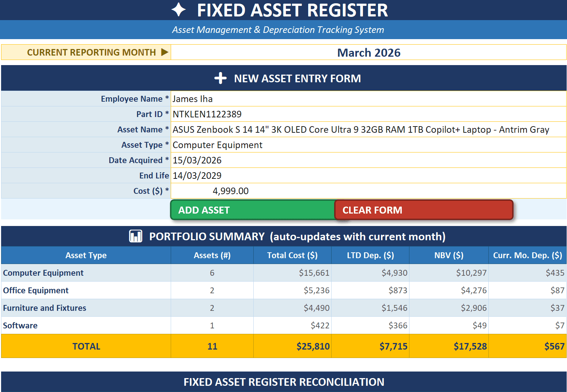Click the Asset Management & Depreciation Tracking subtitle
Viewport: 567px width, 392px height.
pyautogui.click(x=278, y=30)
